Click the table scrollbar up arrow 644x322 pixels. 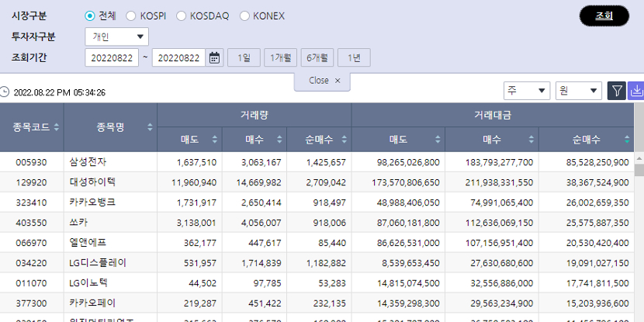tap(639, 156)
